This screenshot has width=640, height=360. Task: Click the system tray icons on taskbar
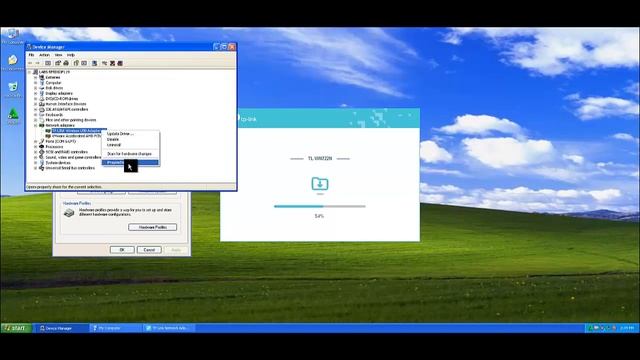tap(602, 328)
